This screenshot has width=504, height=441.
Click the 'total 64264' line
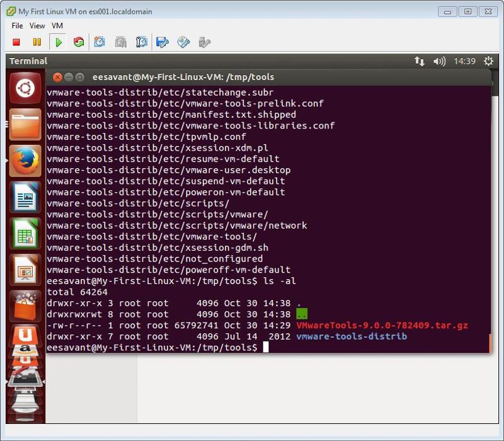(77, 292)
